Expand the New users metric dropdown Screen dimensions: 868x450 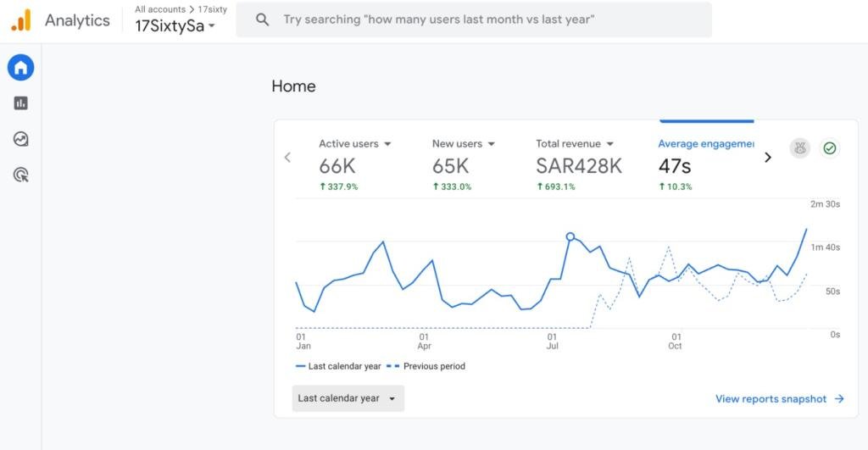click(x=492, y=144)
